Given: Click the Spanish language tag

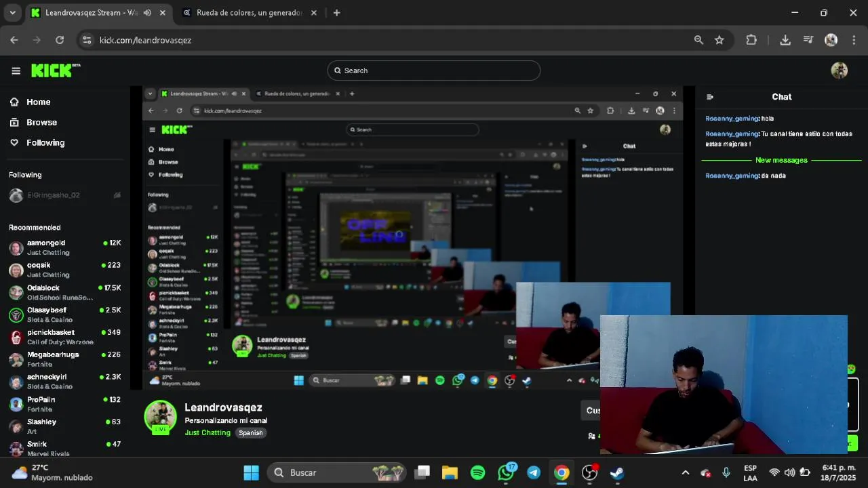Looking at the screenshot, I should coord(250,432).
